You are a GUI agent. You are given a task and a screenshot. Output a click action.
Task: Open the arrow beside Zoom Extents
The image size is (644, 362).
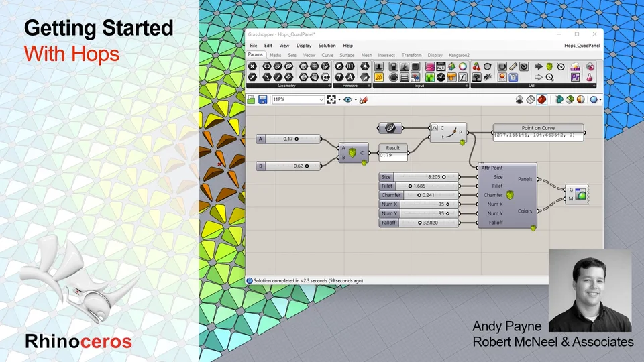click(339, 100)
